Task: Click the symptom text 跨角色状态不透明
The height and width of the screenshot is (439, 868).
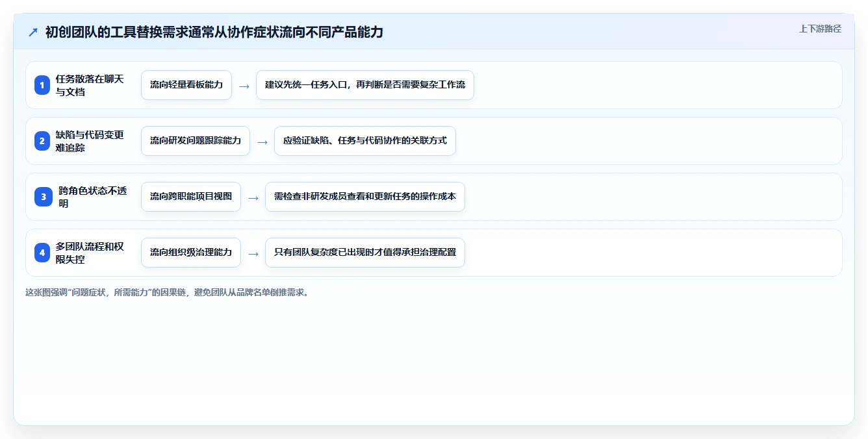Action: [93, 197]
